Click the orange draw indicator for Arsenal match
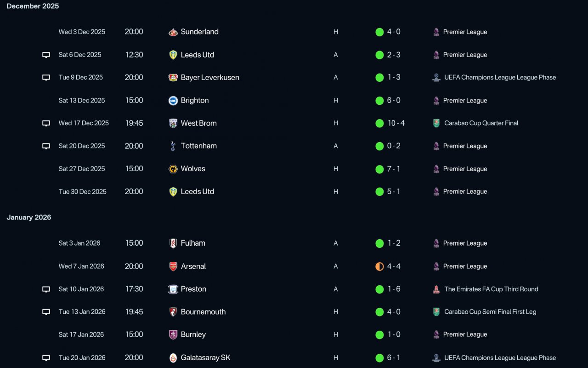This screenshot has height=368, width=588. pos(379,266)
